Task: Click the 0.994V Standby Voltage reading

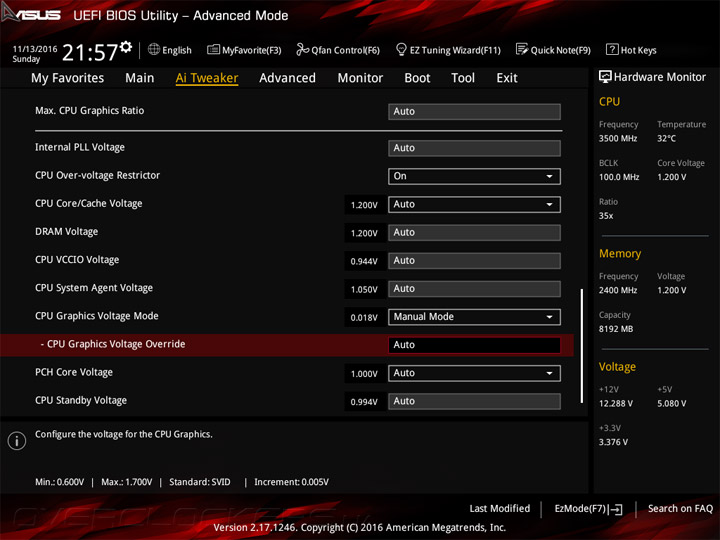Action: point(364,402)
